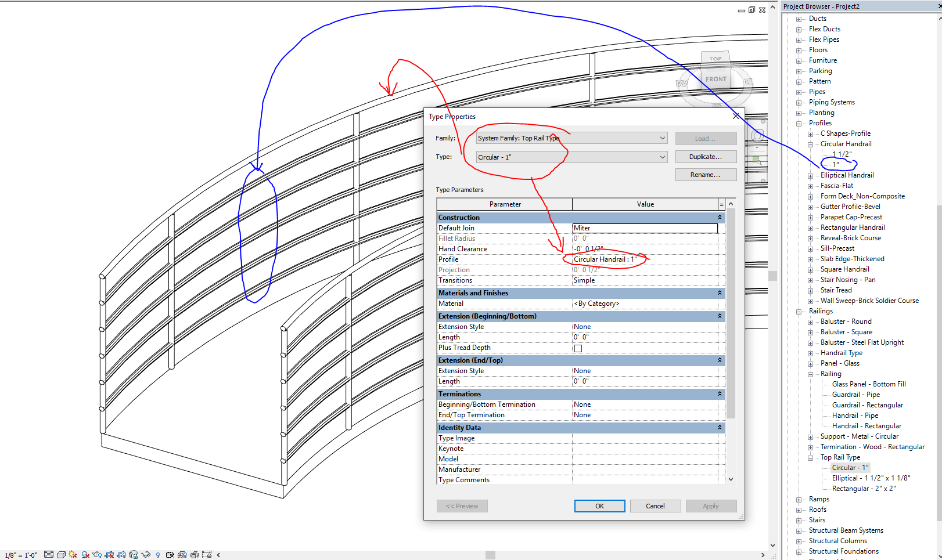Click the Unlocked 3D View house icon

(134, 555)
